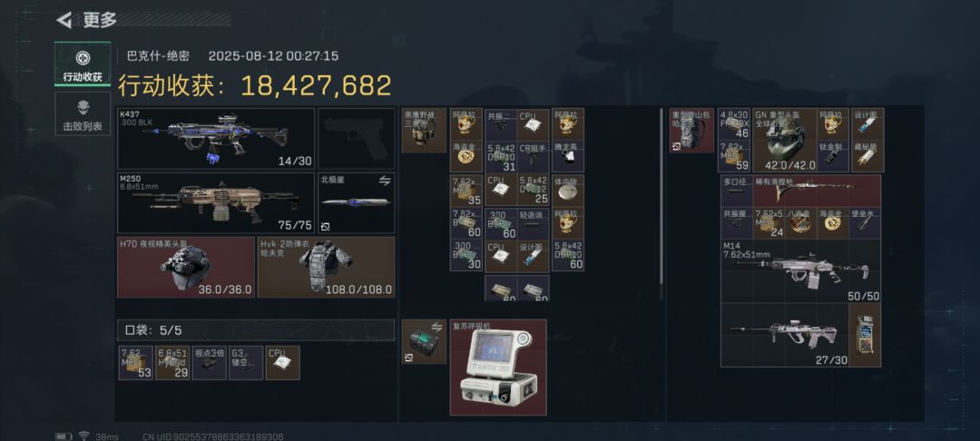Viewport: 980px width, 441px height.
Task: Select the 重型登山包 backpack
Action: point(691,130)
